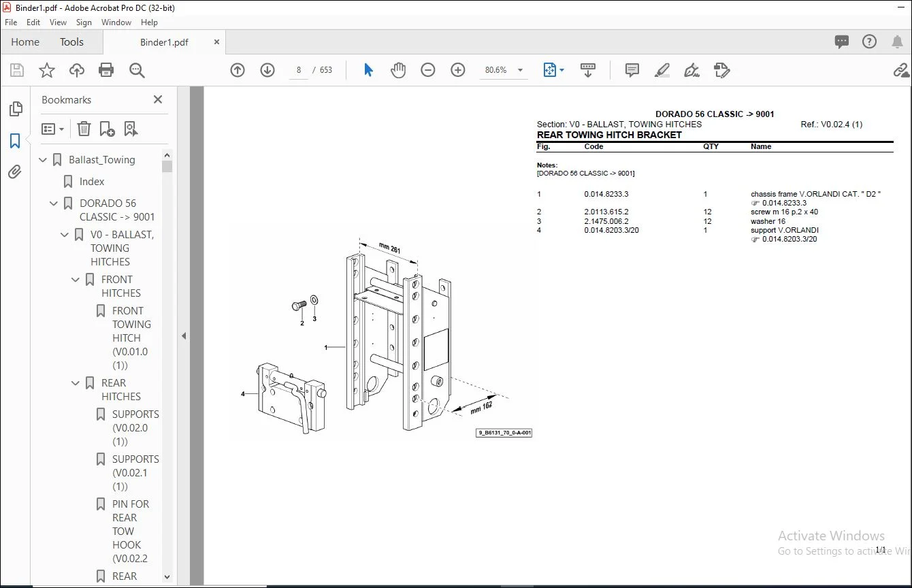Image resolution: width=912 pixels, height=588 pixels.
Task: Open the Help menu
Action: pos(149,22)
